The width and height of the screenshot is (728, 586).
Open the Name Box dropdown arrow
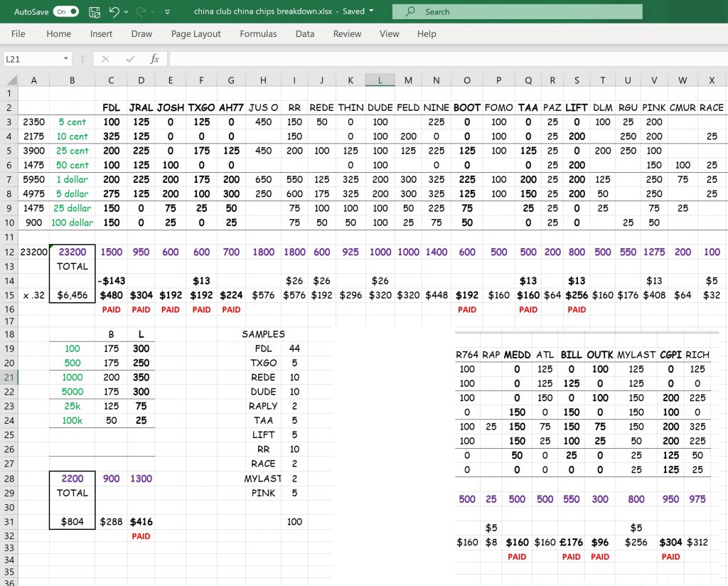point(66,59)
